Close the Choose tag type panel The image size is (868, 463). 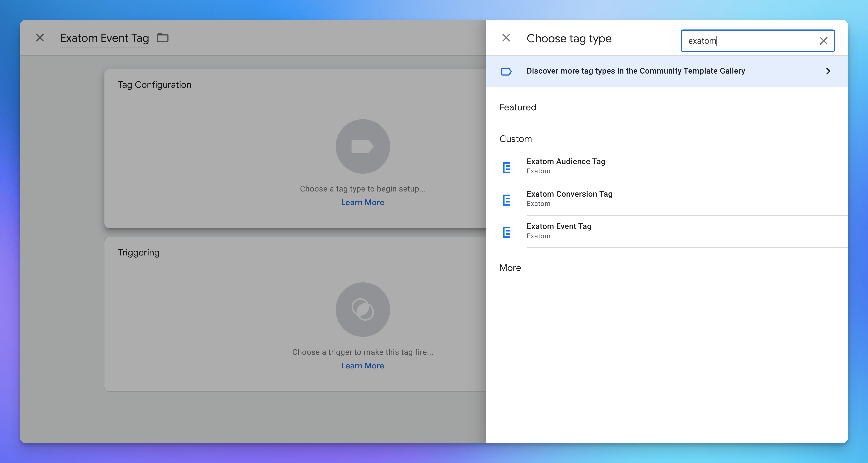point(506,38)
